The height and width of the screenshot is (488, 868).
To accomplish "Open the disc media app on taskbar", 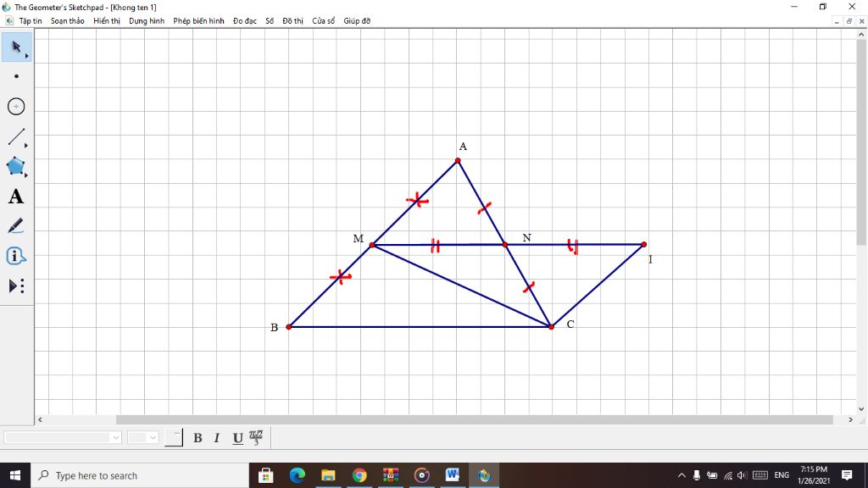I will click(422, 475).
